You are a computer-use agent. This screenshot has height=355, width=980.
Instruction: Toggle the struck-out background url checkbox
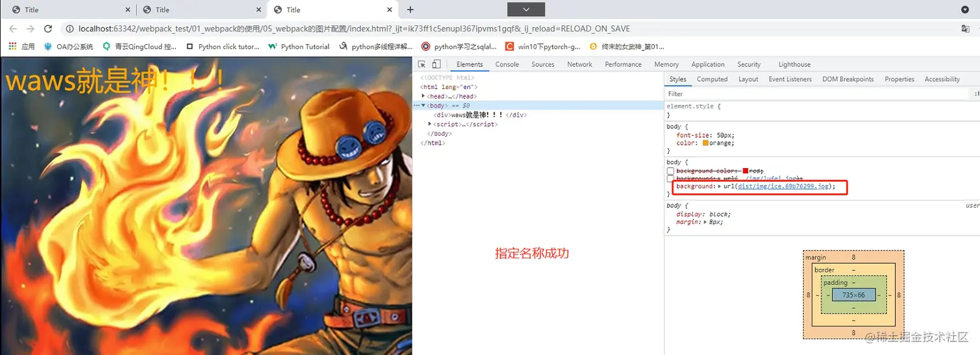click(x=671, y=178)
